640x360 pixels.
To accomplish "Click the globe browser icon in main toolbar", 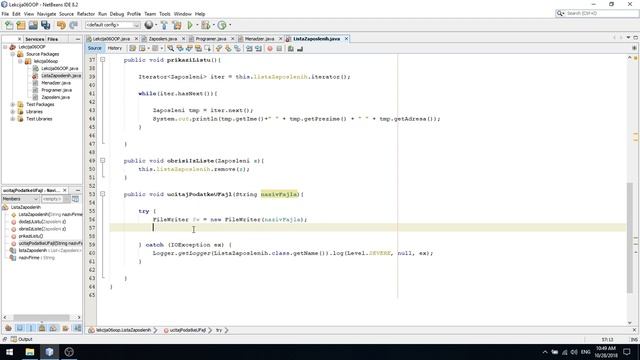I will click(149, 25).
